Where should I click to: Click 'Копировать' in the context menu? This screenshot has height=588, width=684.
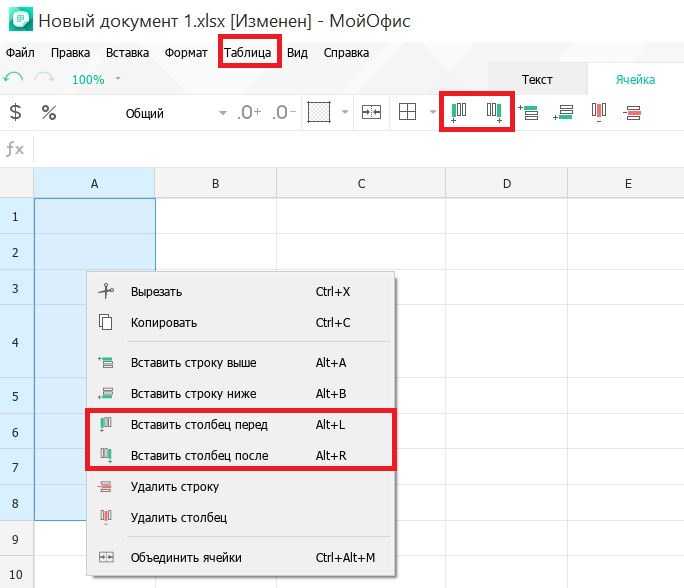click(x=164, y=323)
